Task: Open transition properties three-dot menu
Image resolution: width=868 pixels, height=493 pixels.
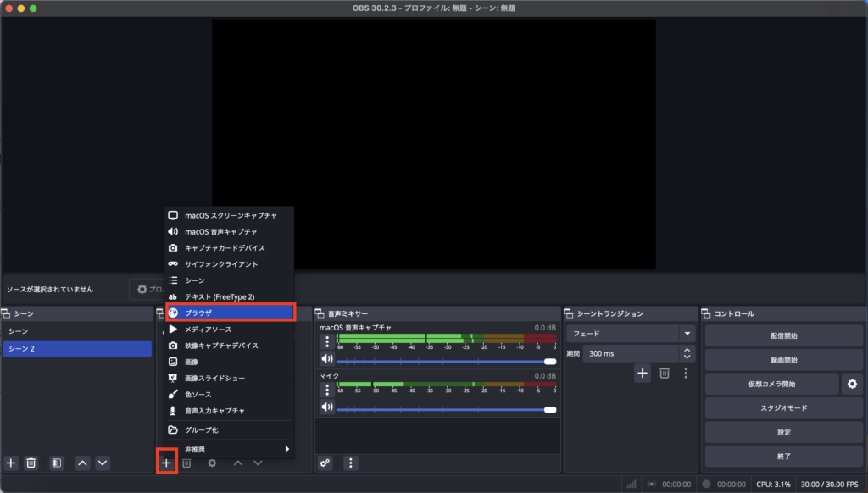Action: point(686,374)
